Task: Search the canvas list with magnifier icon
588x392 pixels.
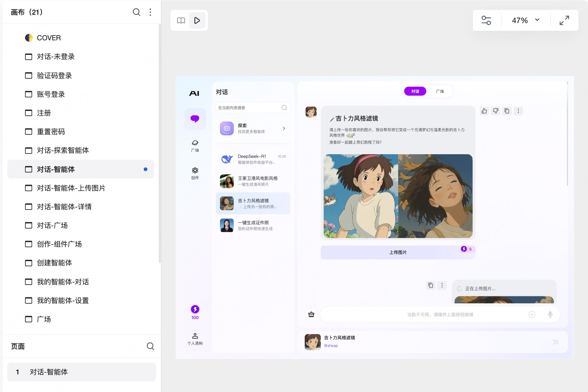Action: [136, 12]
